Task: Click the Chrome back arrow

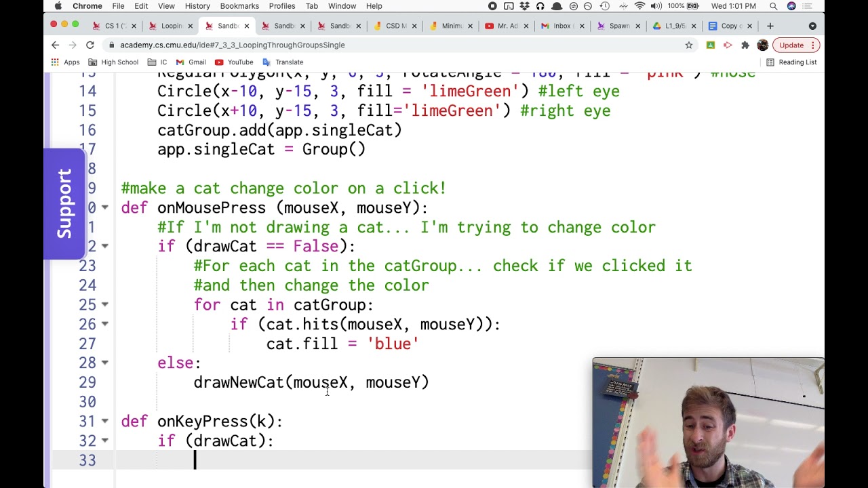Action: [55, 45]
